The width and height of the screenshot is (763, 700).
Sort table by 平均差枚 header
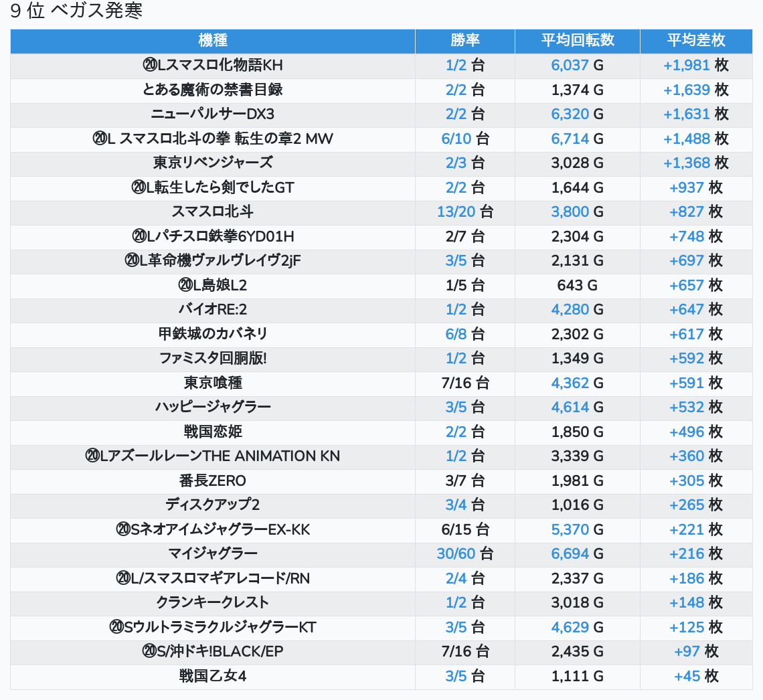point(695,40)
